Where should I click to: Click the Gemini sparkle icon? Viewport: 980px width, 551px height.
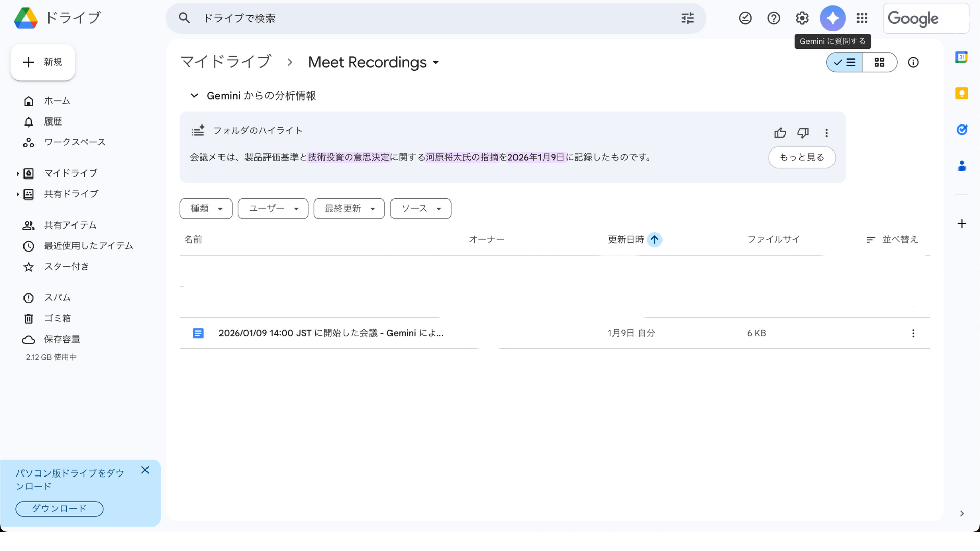[x=832, y=18]
